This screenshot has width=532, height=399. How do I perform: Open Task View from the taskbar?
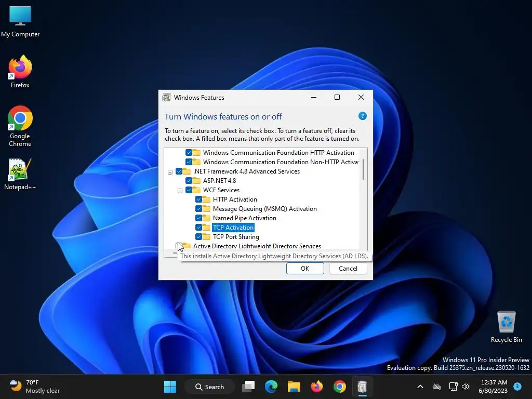pos(248,387)
